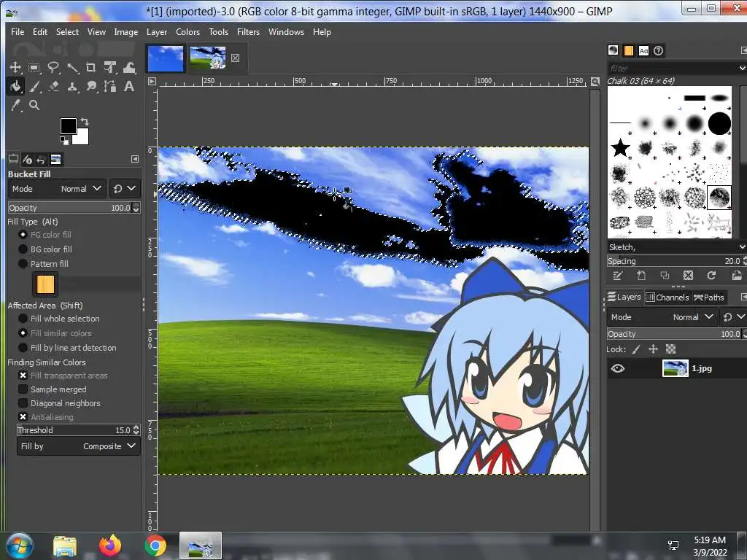Screen dimensions: 747x560
Task: Select the Crop tool
Action: click(x=91, y=68)
